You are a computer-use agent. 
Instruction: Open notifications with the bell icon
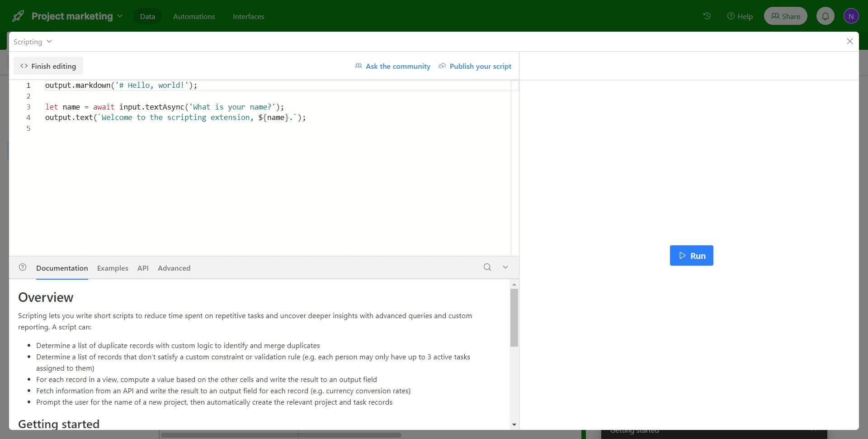point(825,15)
